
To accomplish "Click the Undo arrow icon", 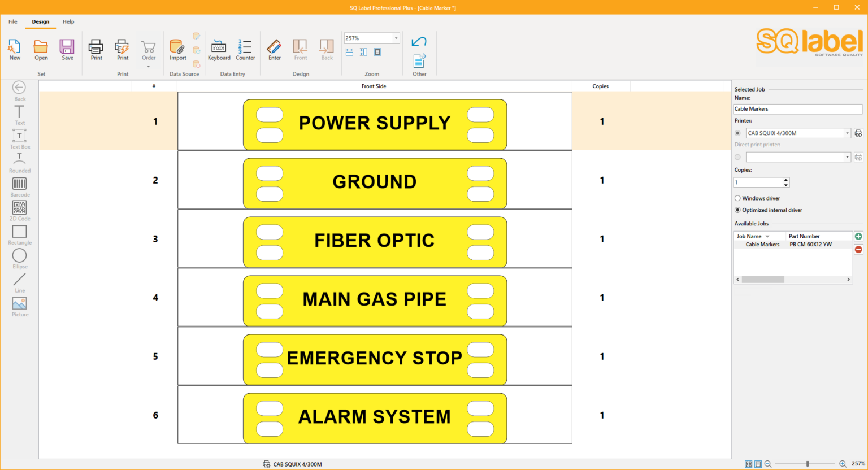I will pos(418,42).
